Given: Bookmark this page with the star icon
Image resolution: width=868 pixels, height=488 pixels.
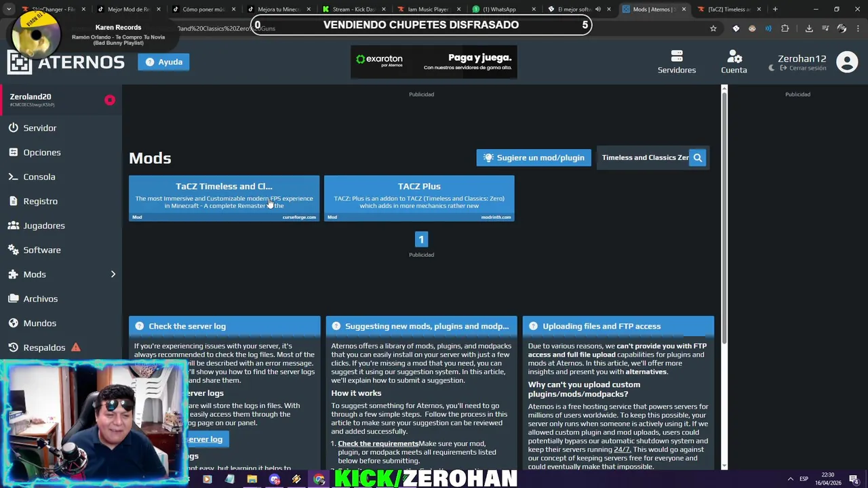Looking at the screenshot, I should coord(713,28).
